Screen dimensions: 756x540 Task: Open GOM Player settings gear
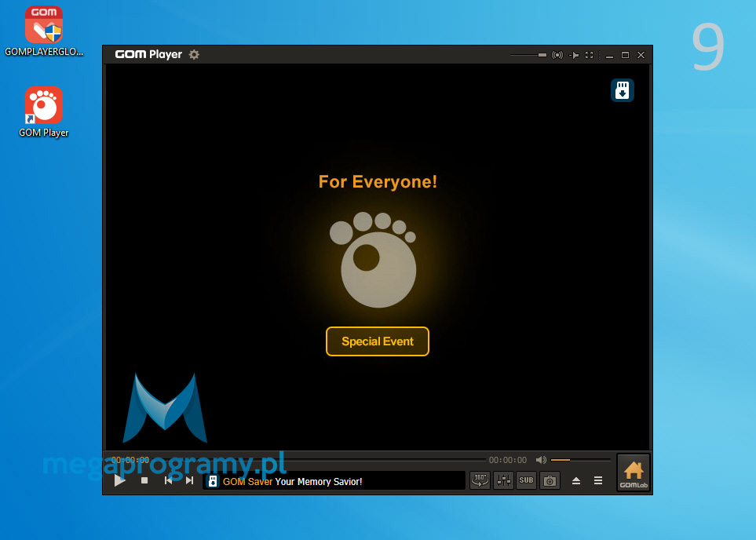(x=194, y=54)
